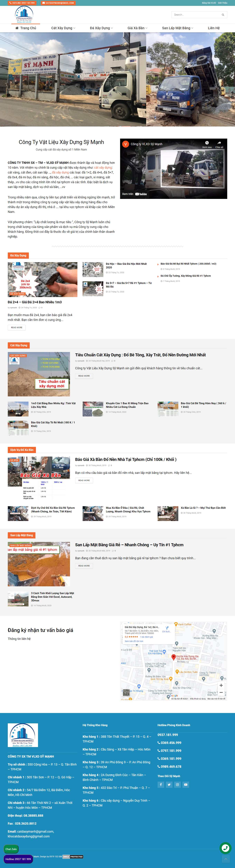This screenshot has width=235, height=868.
Task: Play the Công ty VLXD Sỹ Mạnh video
Action: click(x=174, y=169)
